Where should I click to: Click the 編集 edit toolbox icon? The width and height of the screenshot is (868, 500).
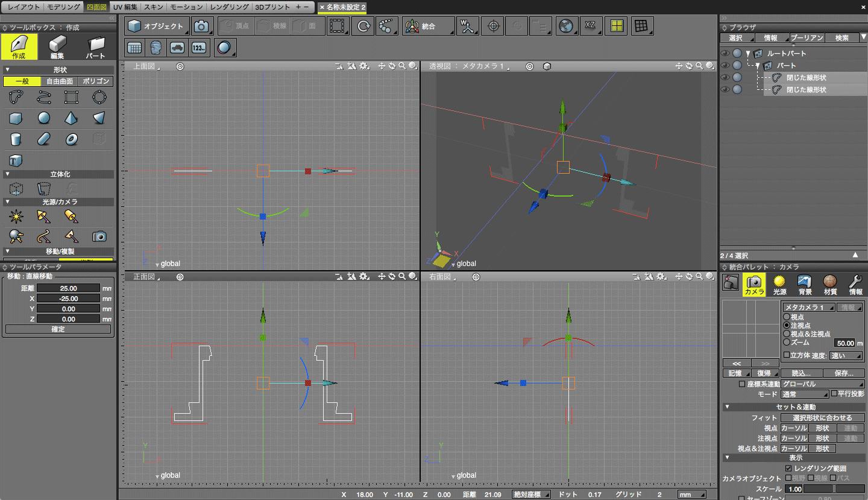[57, 47]
